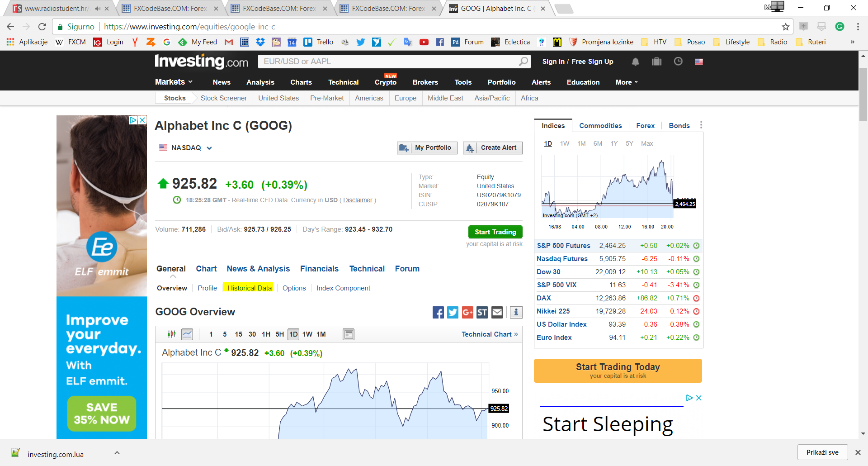Open the Disclaimer link
The image size is (868, 466).
click(358, 200)
